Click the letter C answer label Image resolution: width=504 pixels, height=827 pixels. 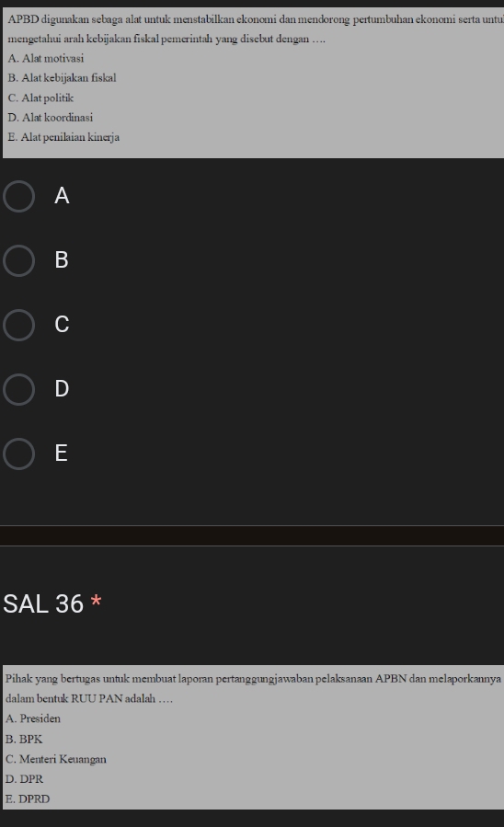click(62, 325)
